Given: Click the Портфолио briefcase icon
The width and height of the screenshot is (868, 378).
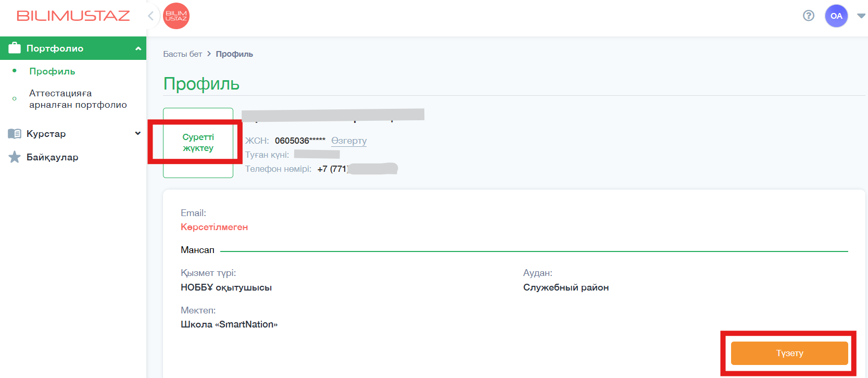Looking at the screenshot, I should [15, 48].
